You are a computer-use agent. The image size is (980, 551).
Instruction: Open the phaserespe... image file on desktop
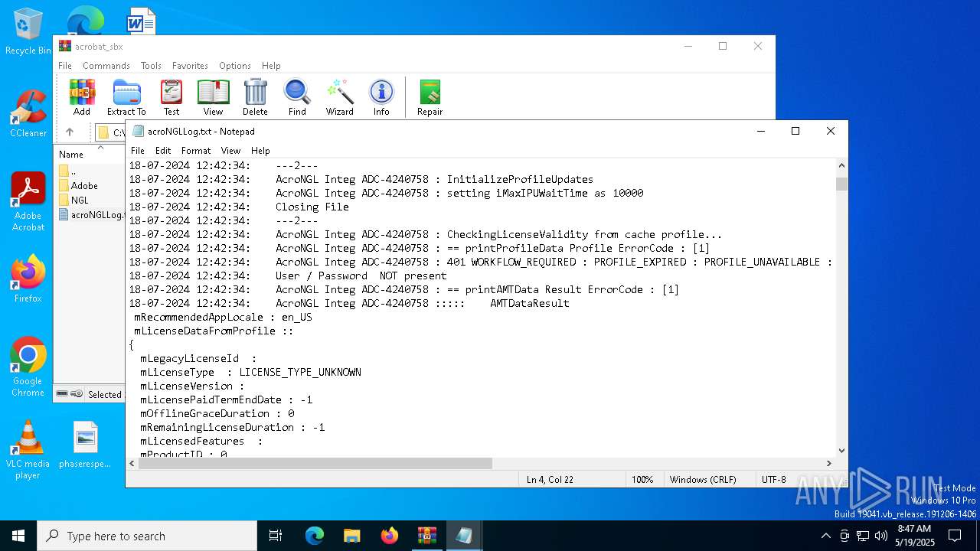[86, 445]
